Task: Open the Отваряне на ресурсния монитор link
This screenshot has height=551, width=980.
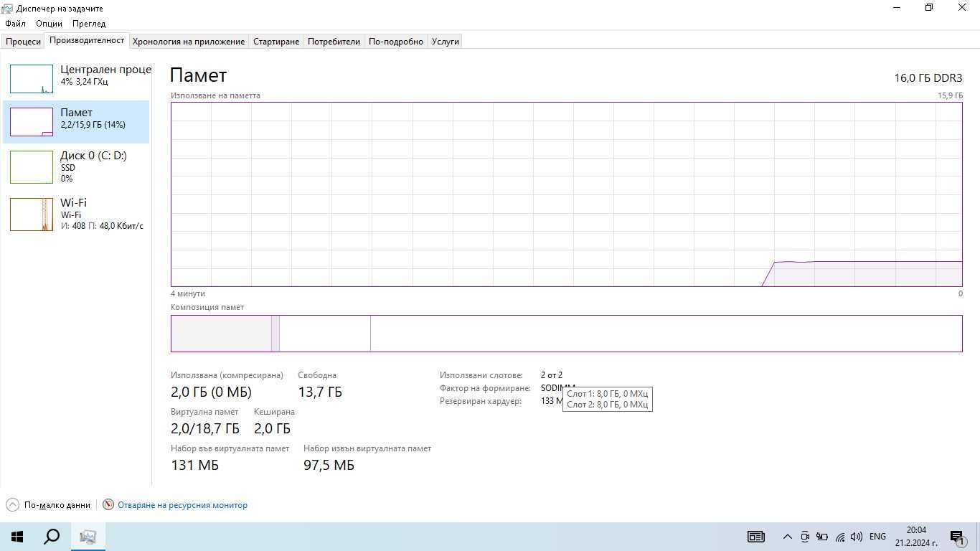Action: pos(182,505)
